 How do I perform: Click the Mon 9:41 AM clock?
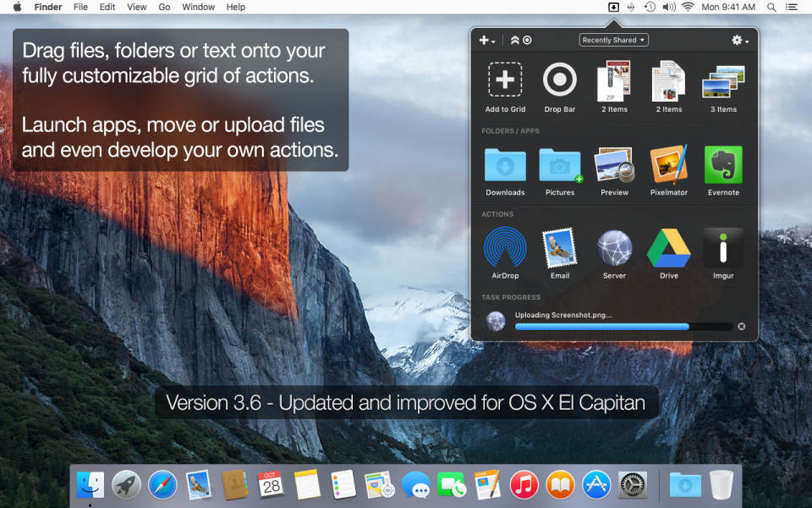(728, 8)
